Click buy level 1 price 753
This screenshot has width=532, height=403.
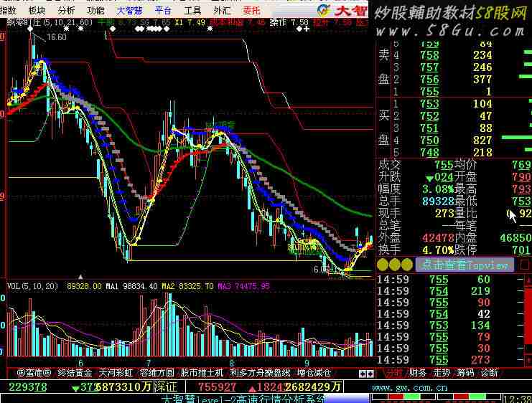[x=430, y=104]
